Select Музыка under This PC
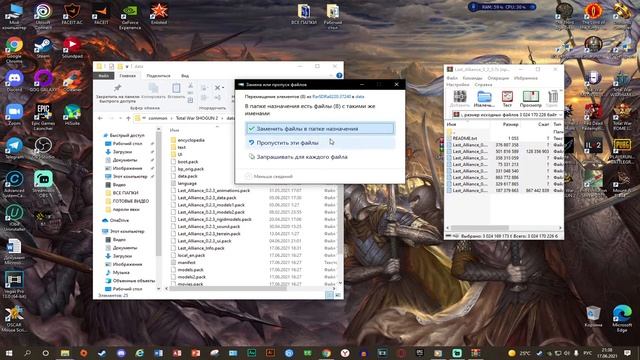 click(x=121, y=272)
